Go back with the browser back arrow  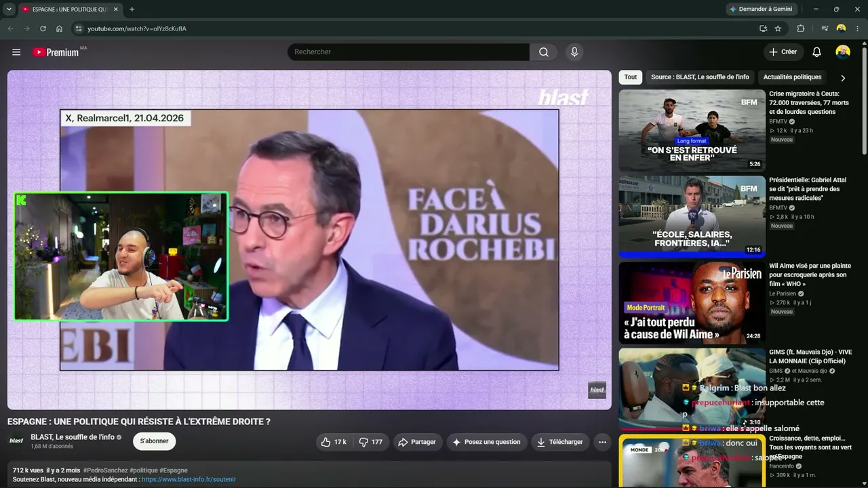pos(10,28)
